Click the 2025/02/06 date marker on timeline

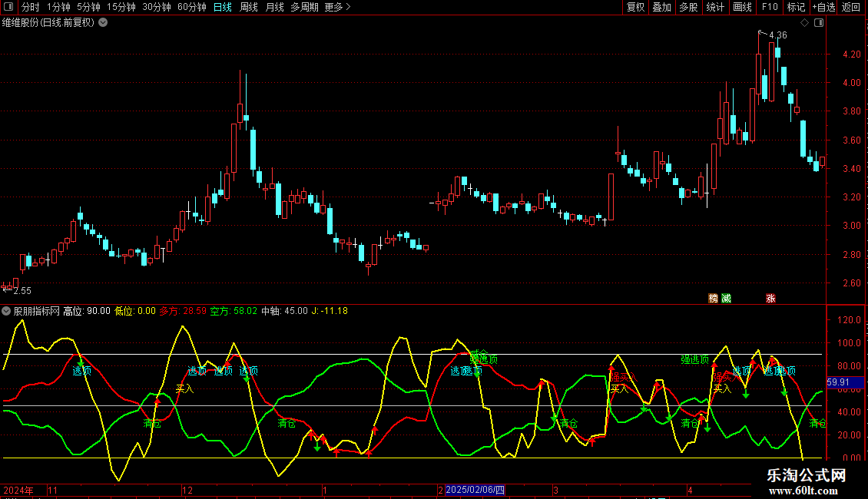coord(475,490)
